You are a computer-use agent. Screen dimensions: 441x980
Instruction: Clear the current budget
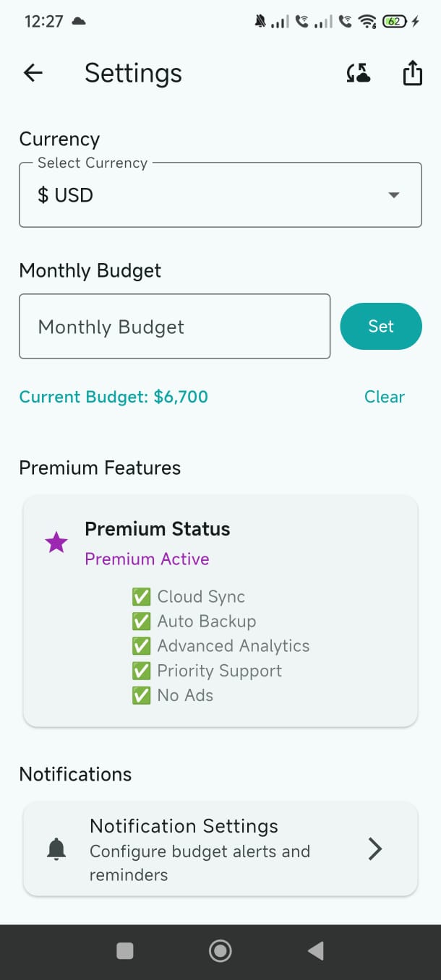click(x=384, y=397)
